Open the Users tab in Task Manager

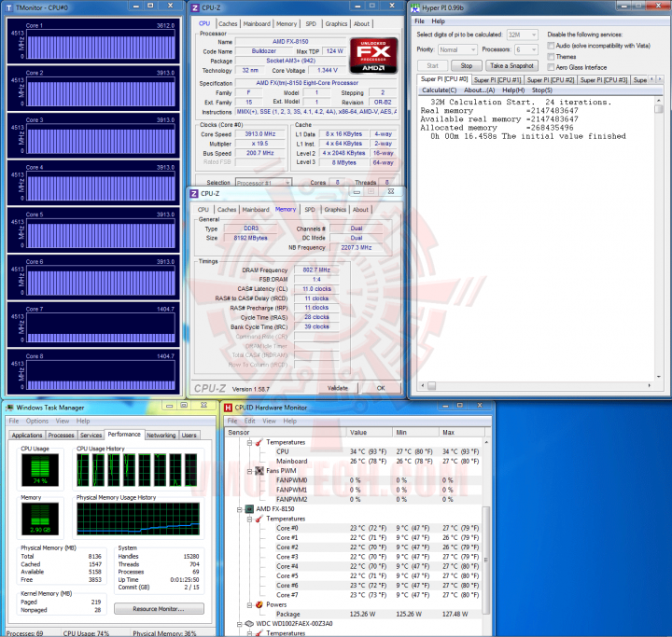[x=189, y=436]
